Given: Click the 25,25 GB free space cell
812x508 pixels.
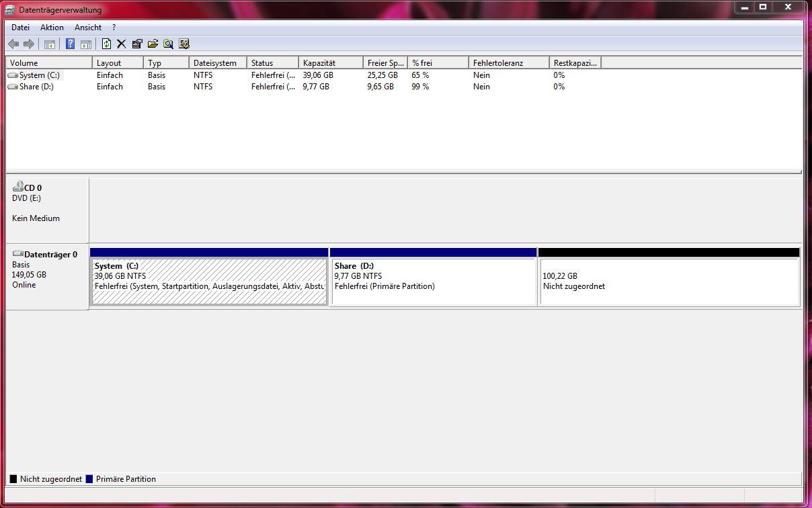Looking at the screenshot, I should coord(382,75).
